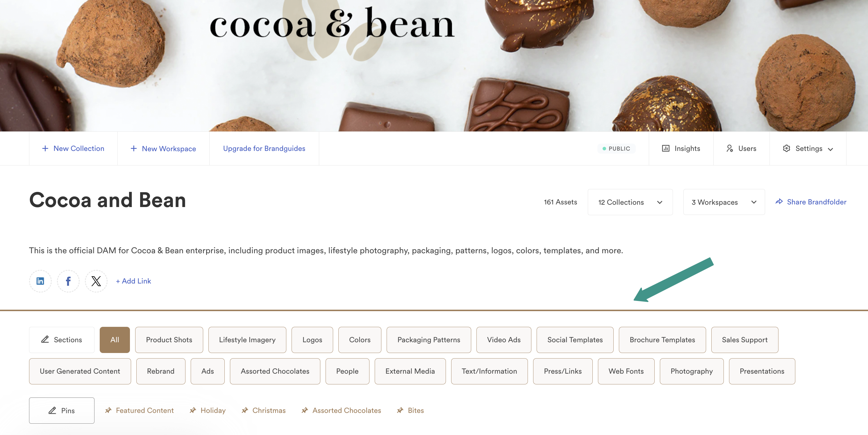The height and width of the screenshot is (435, 868).
Task: Toggle the Christmas pin filter
Action: (x=269, y=410)
